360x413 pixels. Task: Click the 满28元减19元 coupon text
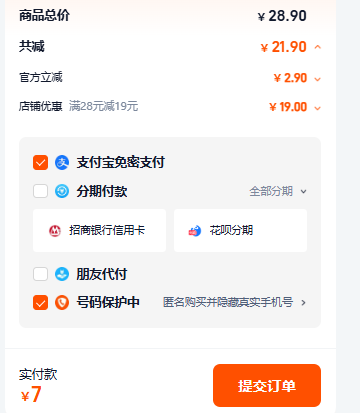click(x=103, y=106)
